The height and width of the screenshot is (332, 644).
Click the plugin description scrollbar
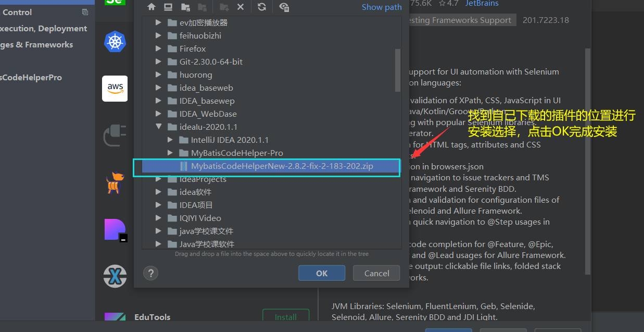pos(588,162)
